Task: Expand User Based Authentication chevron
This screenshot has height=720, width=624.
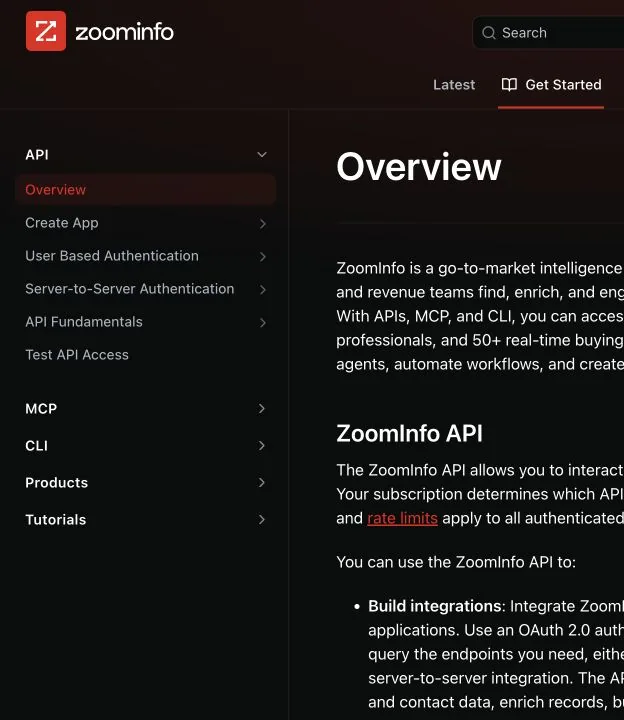Action: tap(263, 257)
